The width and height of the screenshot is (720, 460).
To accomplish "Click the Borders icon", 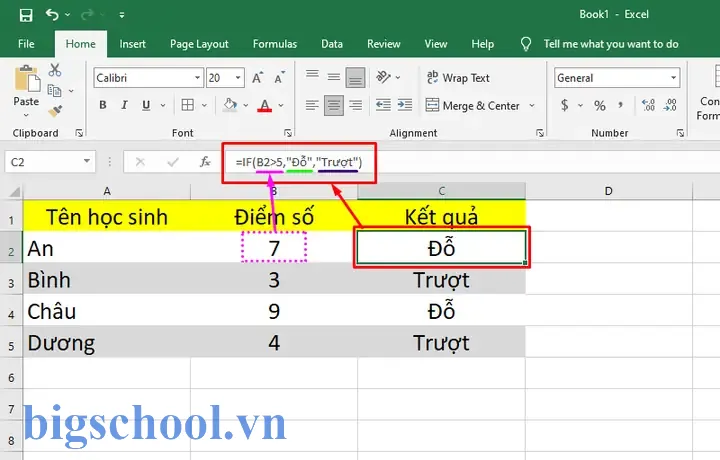I will (x=187, y=105).
